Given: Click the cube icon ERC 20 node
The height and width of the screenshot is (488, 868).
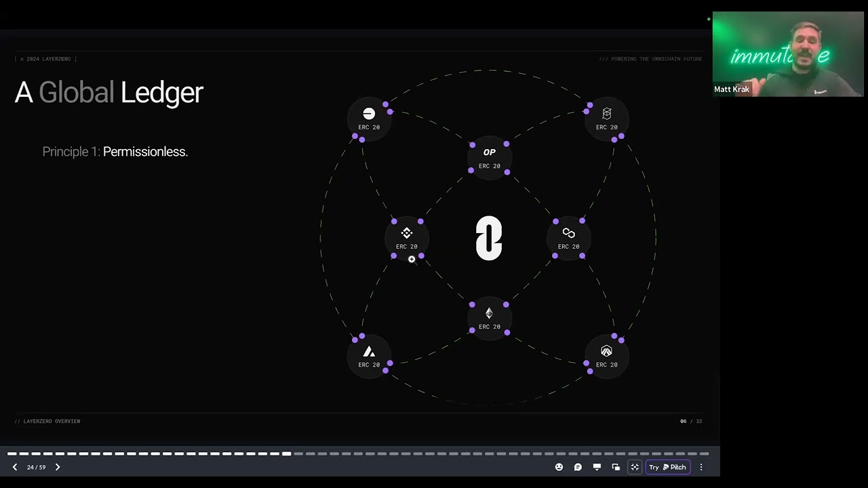Looking at the screenshot, I should coord(606,119).
